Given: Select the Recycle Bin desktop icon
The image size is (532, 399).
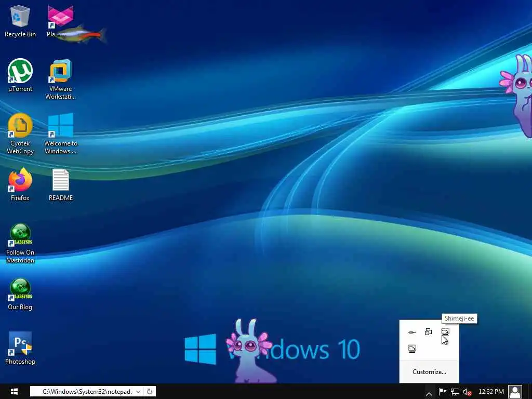Looking at the screenshot, I should pyautogui.click(x=20, y=21).
